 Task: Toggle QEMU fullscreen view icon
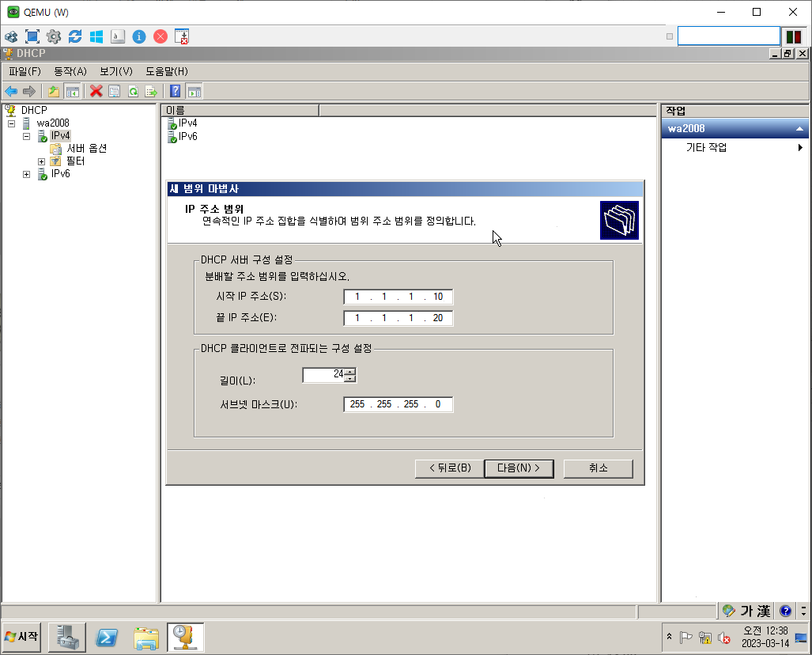[32, 37]
